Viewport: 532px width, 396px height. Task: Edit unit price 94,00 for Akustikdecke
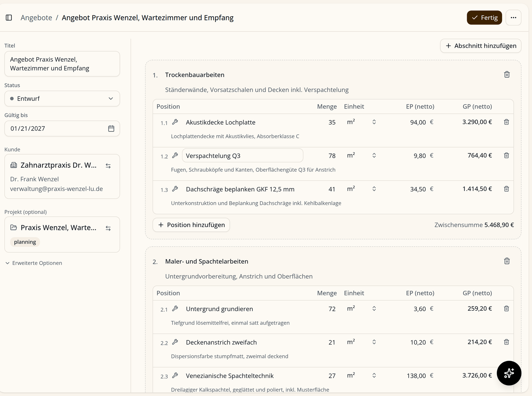tap(418, 122)
